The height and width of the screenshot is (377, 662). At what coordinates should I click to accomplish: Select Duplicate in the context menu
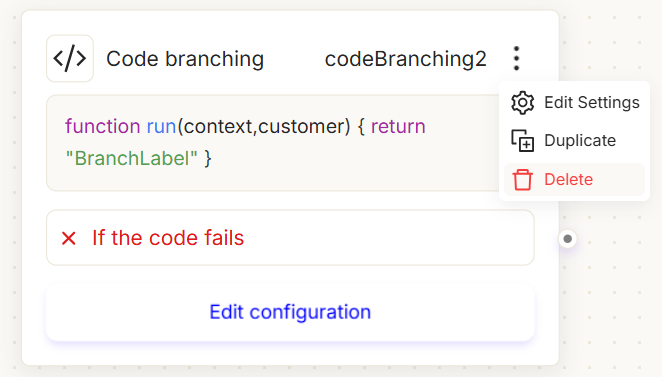click(575, 141)
